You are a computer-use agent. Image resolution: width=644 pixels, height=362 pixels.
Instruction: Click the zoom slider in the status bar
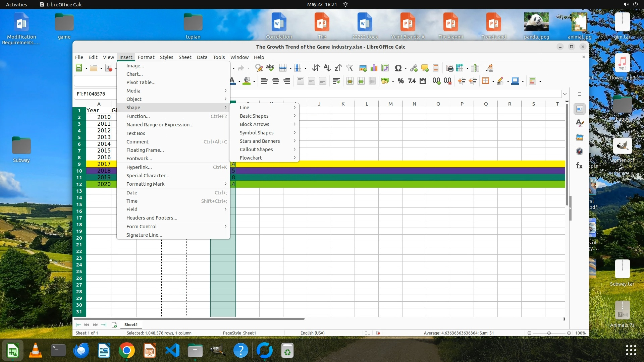click(x=549, y=333)
